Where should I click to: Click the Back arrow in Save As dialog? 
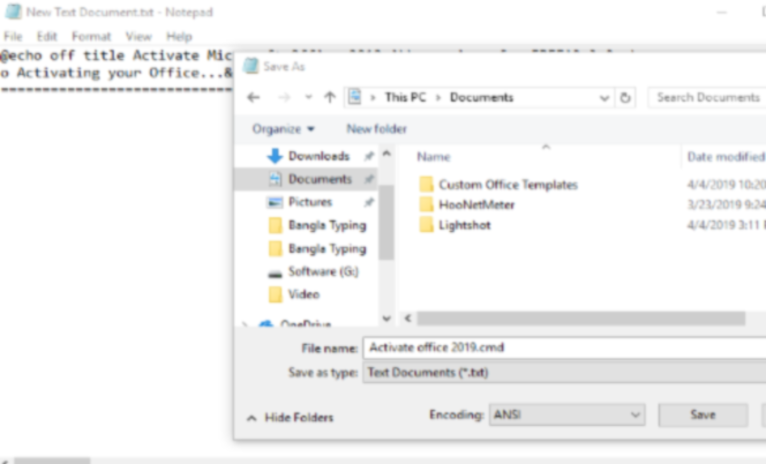point(253,97)
